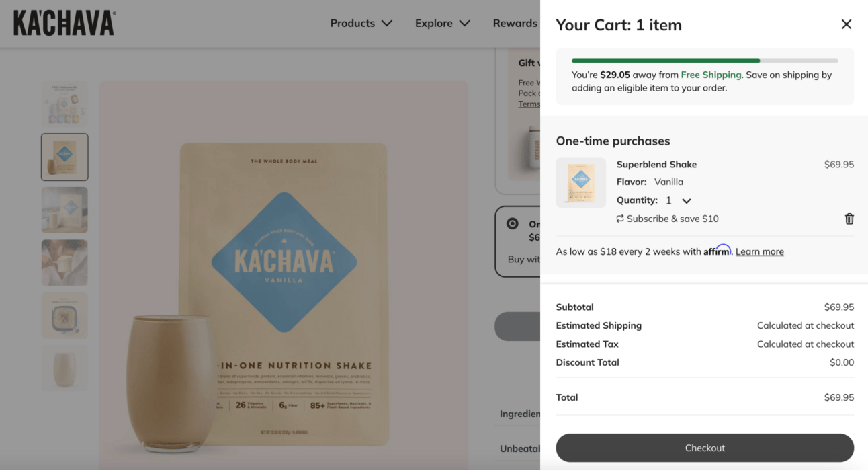The height and width of the screenshot is (470, 868).
Task: Select the one-time purchase radio button
Action: pyautogui.click(x=513, y=224)
